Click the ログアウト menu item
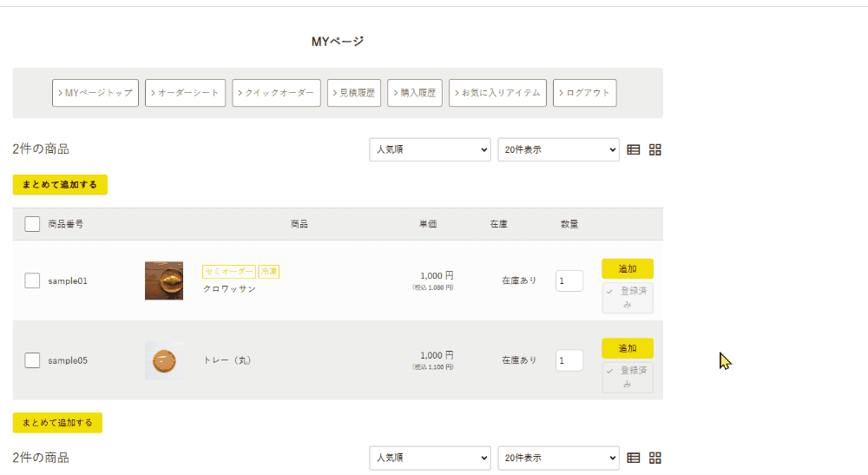 [584, 93]
